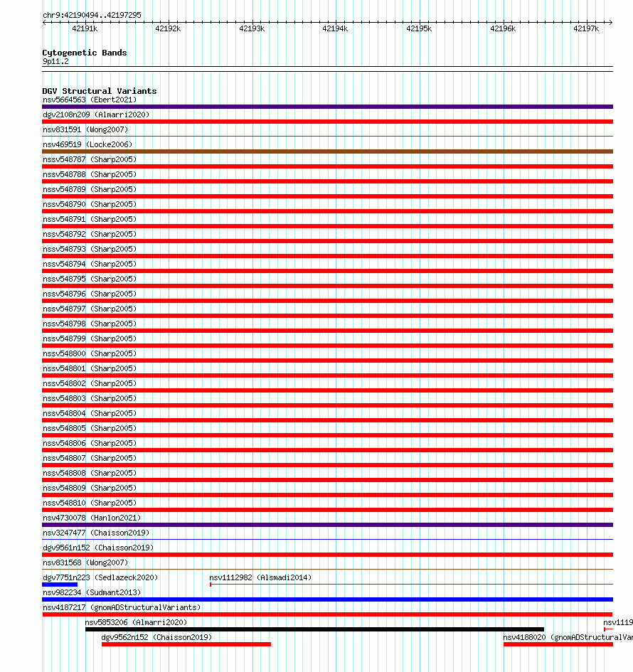633x672 pixels.
Task: Open variant dgv2108n209 (Almarri2020) label
Action: [96, 115]
